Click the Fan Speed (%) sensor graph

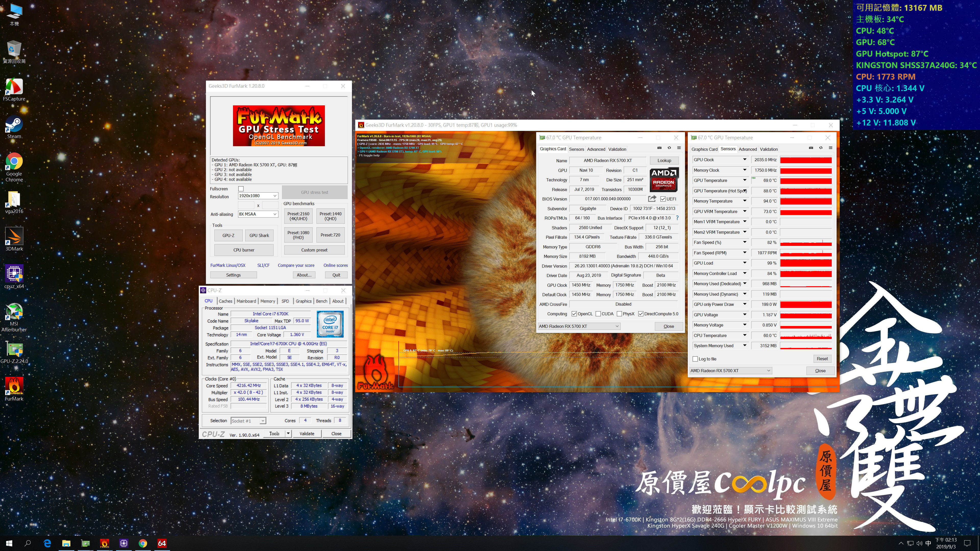806,242
